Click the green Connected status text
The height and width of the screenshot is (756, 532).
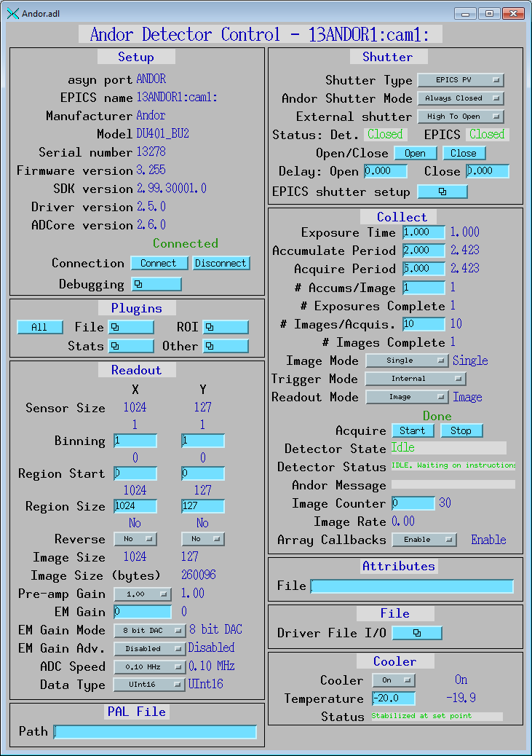pyautogui.click(x=186, y=243)
